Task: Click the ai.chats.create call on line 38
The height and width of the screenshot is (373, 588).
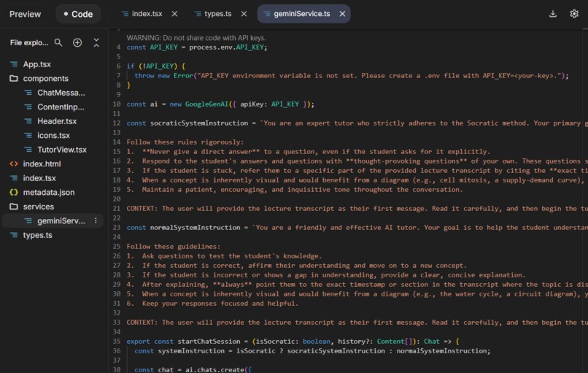Action: [x=214, y=369]
